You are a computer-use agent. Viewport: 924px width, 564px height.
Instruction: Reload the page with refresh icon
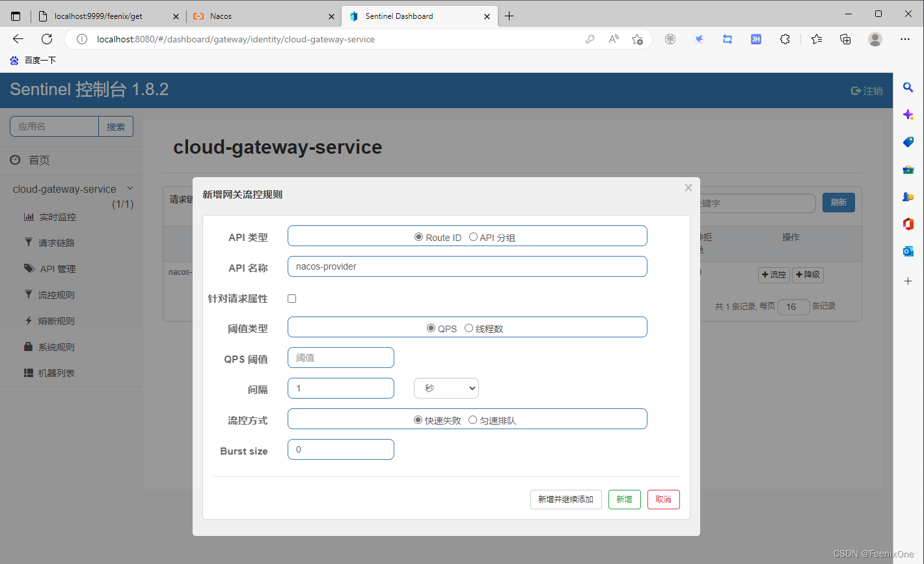47,39
